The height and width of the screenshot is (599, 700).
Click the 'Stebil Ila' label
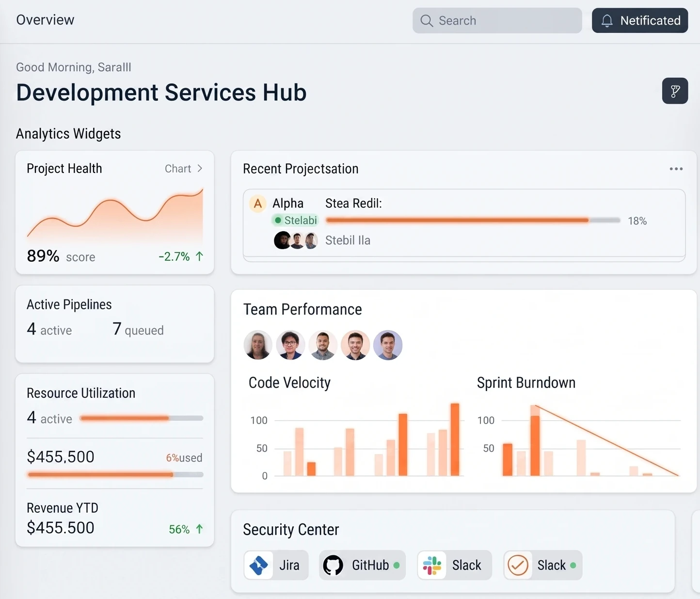(x=348, y=240)
